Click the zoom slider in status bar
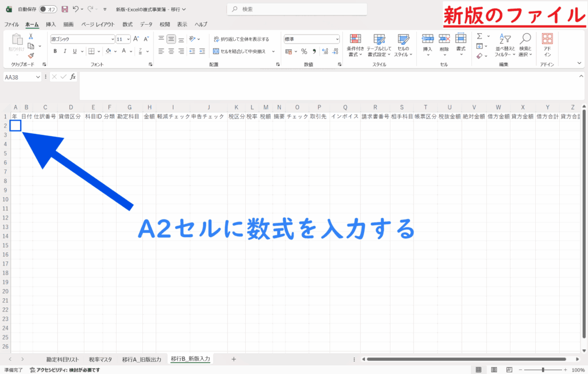This screenshot has height=374, width=588. click(543, 370)
